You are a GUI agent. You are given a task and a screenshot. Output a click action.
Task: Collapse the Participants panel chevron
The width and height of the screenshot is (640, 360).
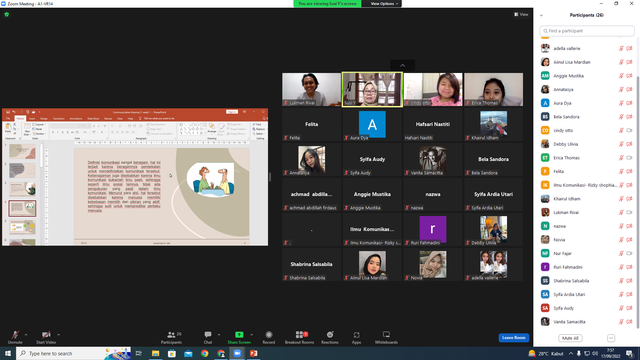(x=541, y=15)
